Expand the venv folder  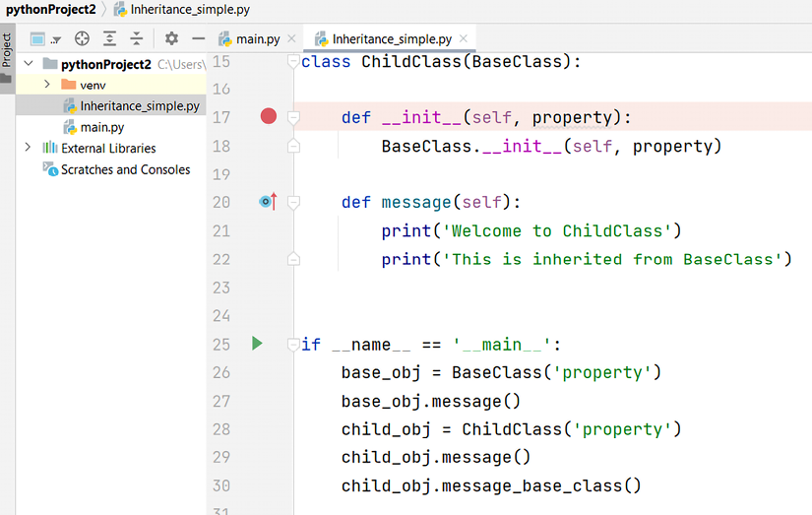click(47, 84)
